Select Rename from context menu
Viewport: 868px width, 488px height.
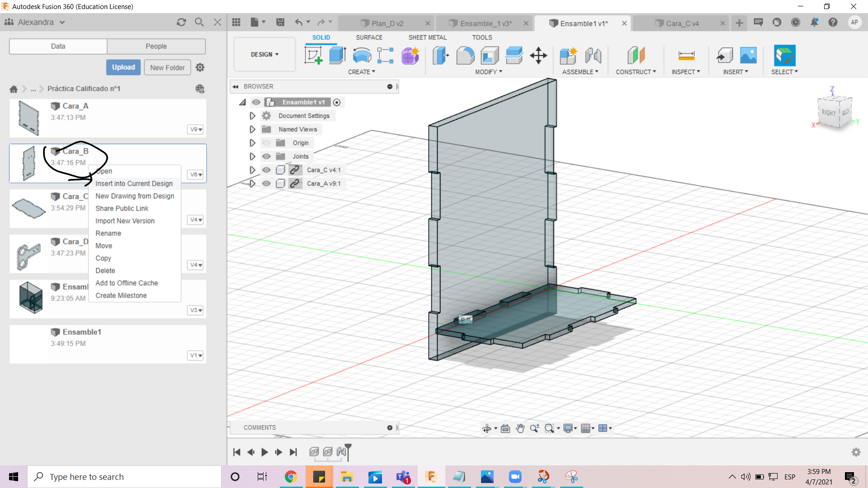pos(108,232)
